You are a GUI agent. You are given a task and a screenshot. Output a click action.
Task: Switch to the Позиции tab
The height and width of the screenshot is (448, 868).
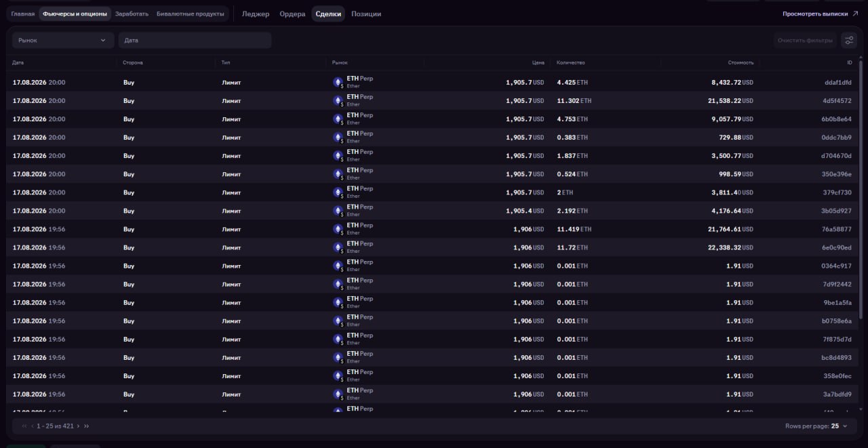[x=366, y=14]
